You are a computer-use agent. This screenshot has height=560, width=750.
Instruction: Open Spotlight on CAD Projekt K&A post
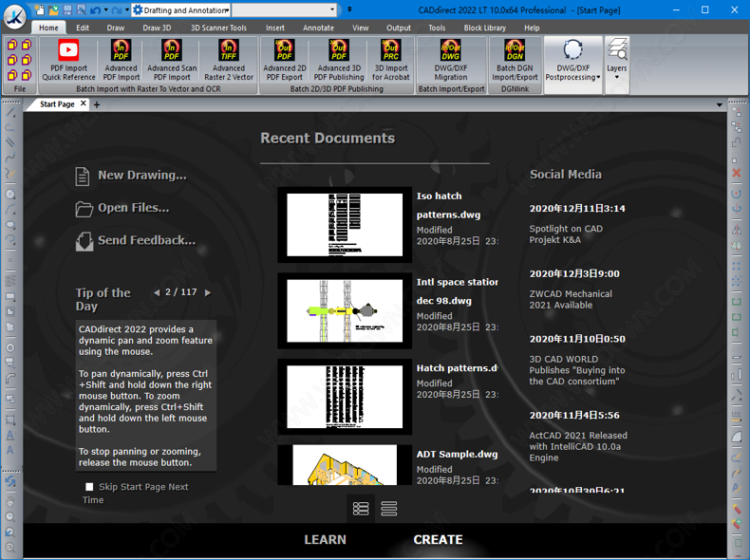(566, 234)
